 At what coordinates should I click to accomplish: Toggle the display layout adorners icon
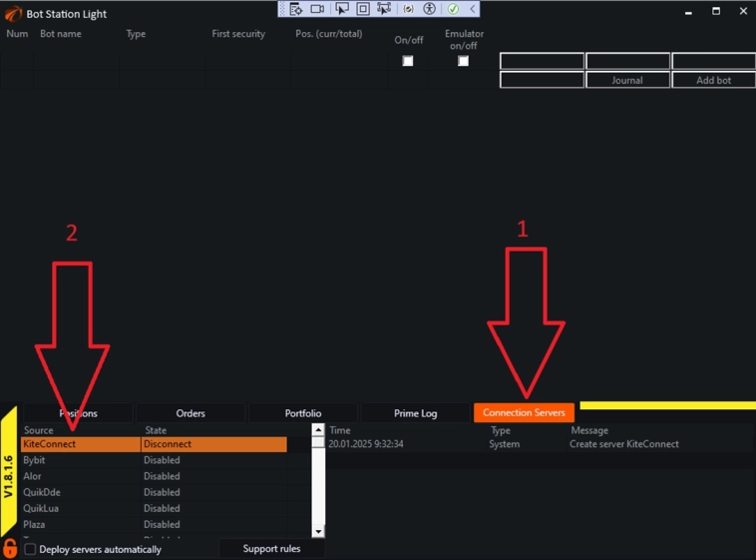pyautogui.click(x=363, y=9)
